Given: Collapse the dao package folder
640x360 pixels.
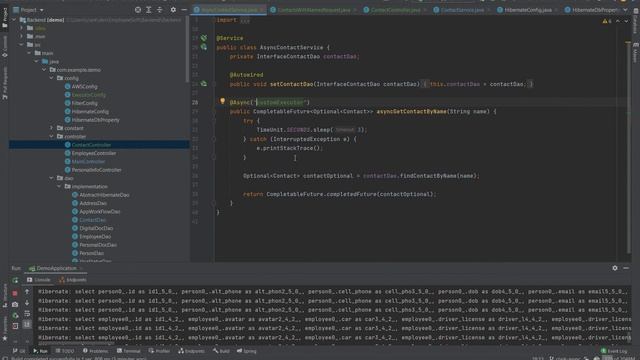Looking at the screenshot, I should click(x=51, y=178).
